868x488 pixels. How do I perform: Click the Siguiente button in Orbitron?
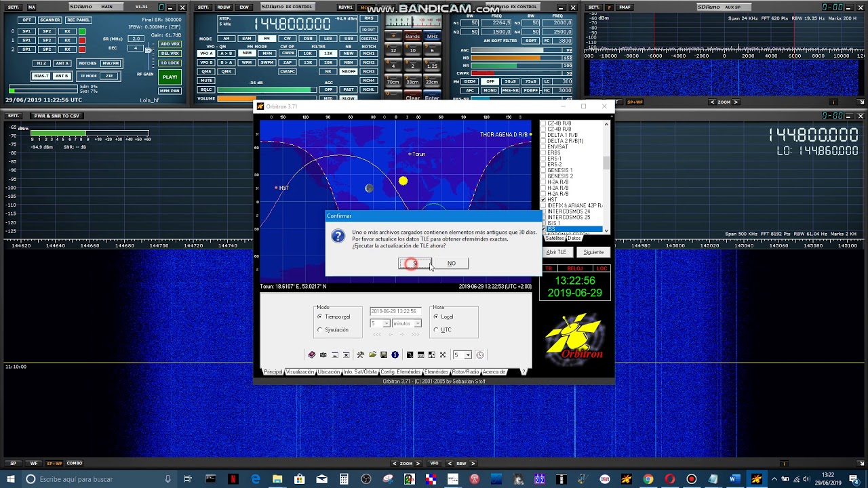593,252
